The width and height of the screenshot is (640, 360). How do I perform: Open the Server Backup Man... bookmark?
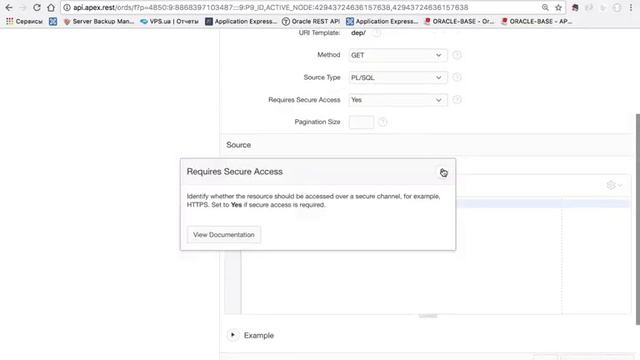click(x=98, y=21)
